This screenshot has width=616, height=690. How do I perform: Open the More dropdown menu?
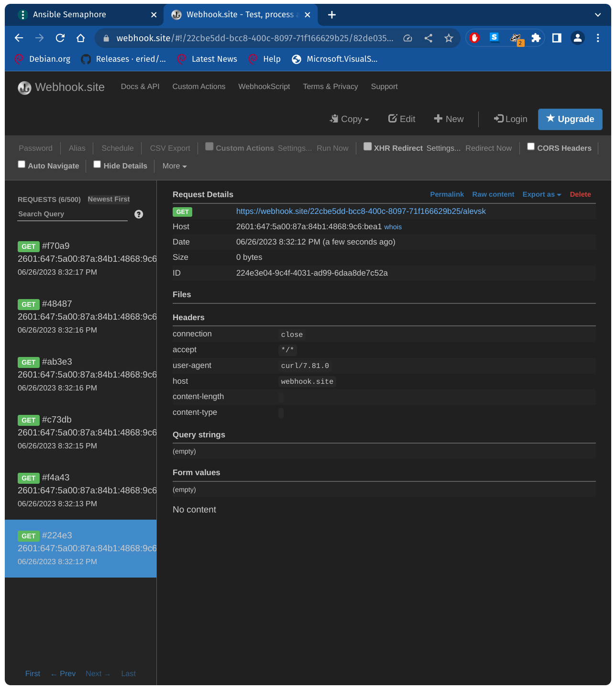(x=174, y=166)
